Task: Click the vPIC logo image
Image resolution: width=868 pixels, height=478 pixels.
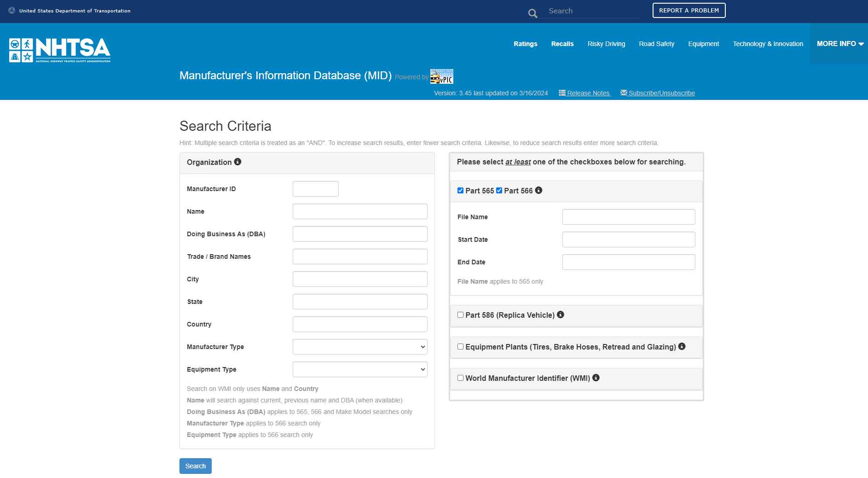Action: [441, 76]
